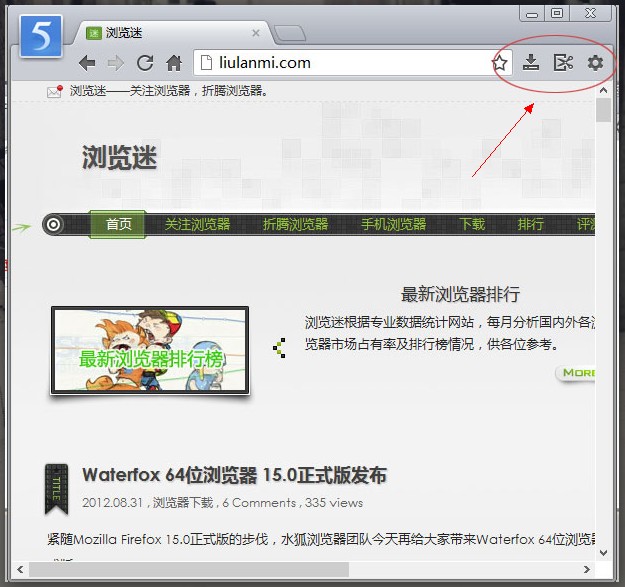Screen dimensions: 625x587
Task: Reload the current page
Action: click(x=145, y=63)
